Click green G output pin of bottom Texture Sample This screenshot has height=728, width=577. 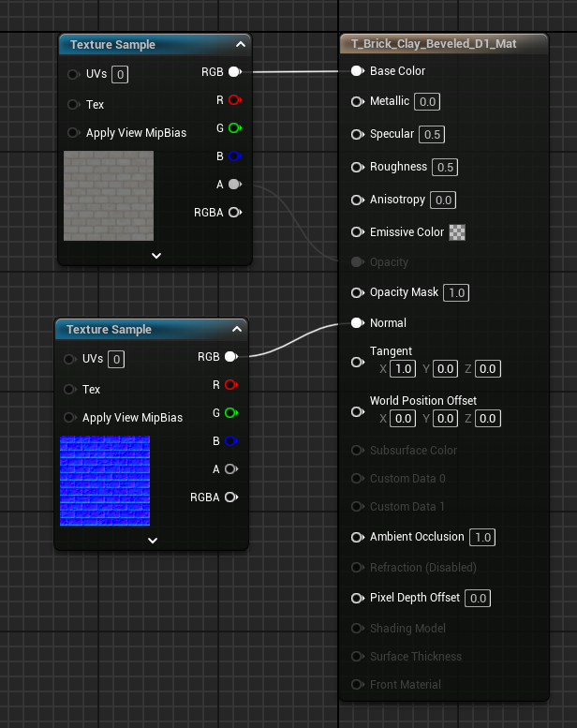pyautogui.click(x=231, y=413)
